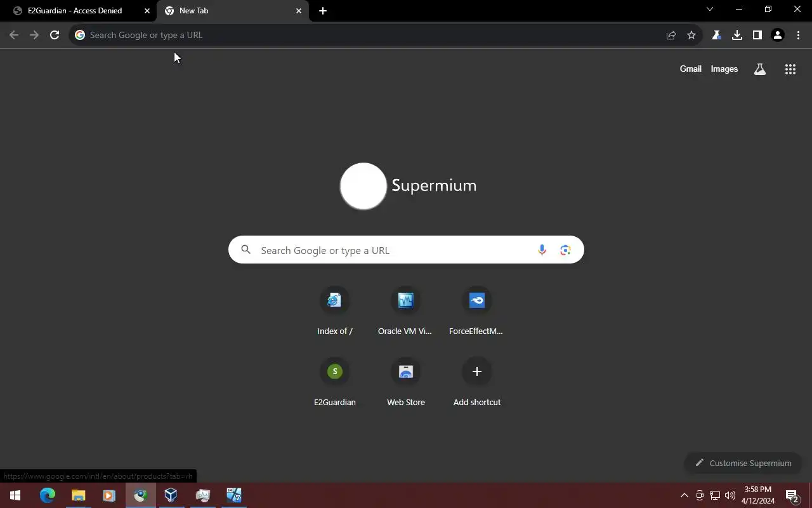Screen dimensions: 812x508
Task: Toggle the side panel icon
Action: click(x=757, y=35)
